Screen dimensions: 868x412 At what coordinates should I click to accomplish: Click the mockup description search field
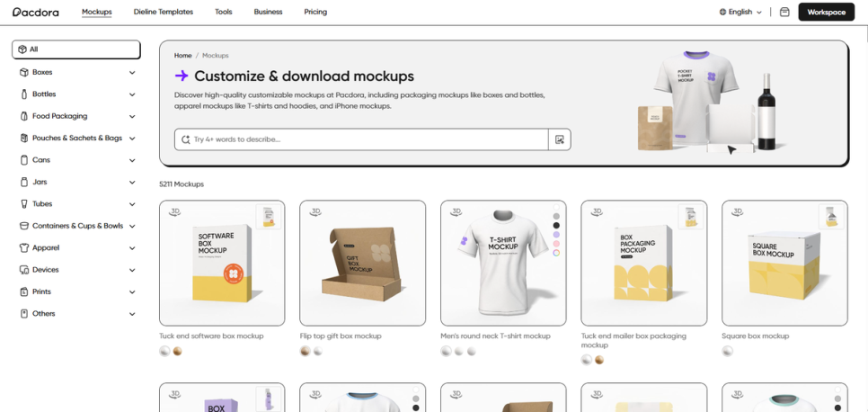[x=361, y=139]
